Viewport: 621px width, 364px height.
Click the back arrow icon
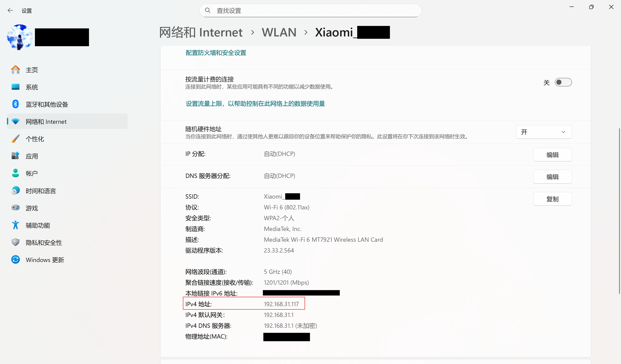point(10,10)
